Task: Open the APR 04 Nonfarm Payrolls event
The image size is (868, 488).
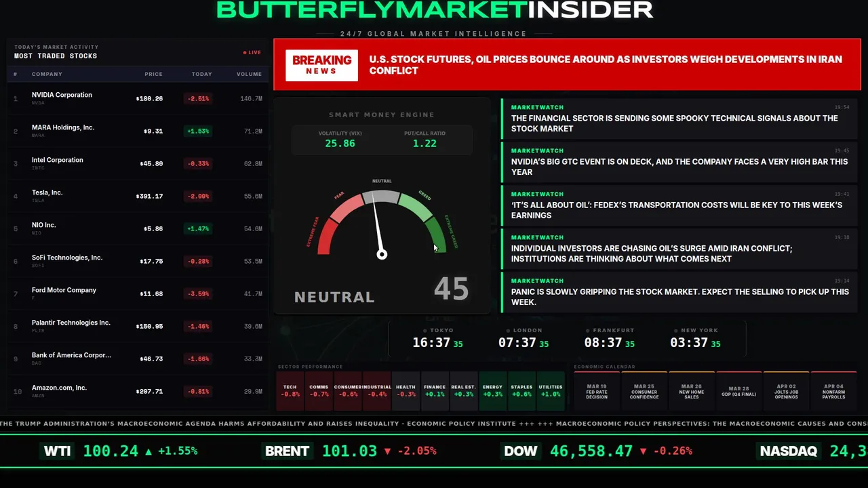Action: point(834,391)
